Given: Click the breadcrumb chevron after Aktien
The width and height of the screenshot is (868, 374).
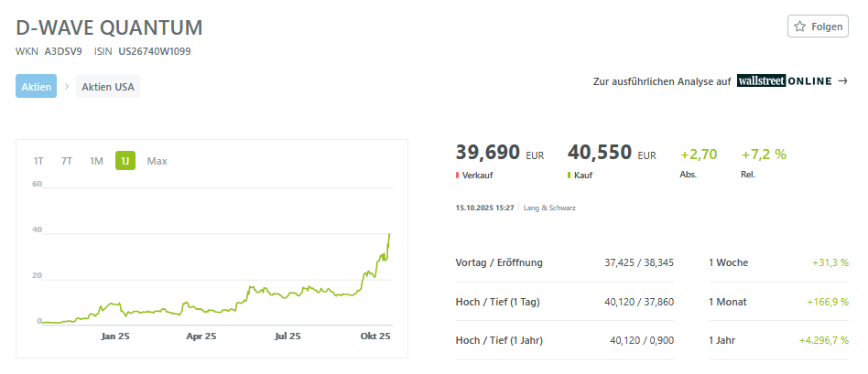Looking at the screenshot, I should tap(67, 87).
